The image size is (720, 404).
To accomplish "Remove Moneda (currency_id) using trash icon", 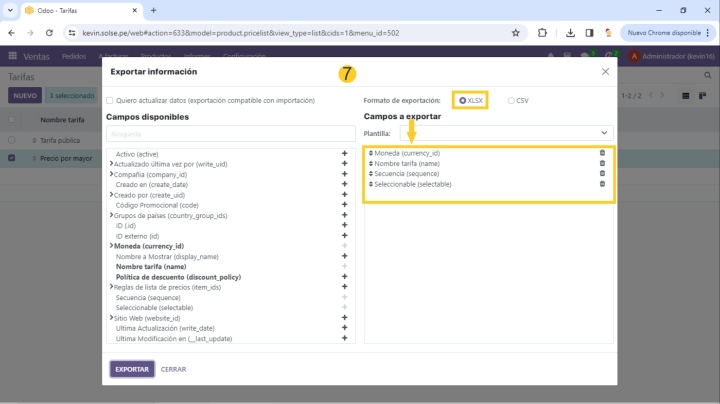I will 602,153.
